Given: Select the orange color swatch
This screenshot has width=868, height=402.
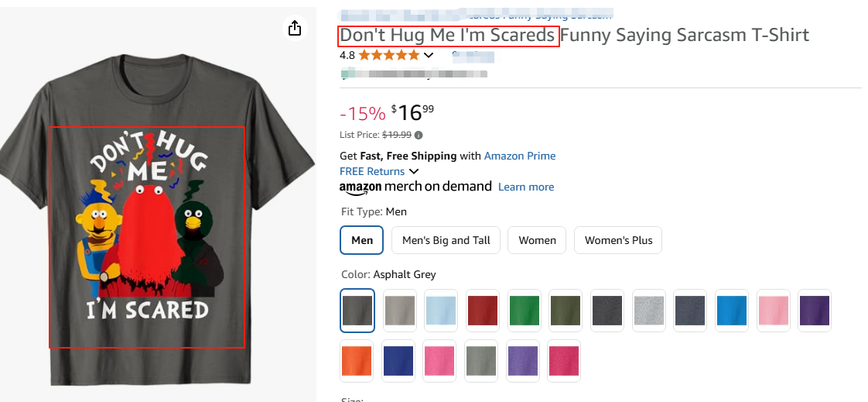Looking at the screenshot, I should [357, 360].
